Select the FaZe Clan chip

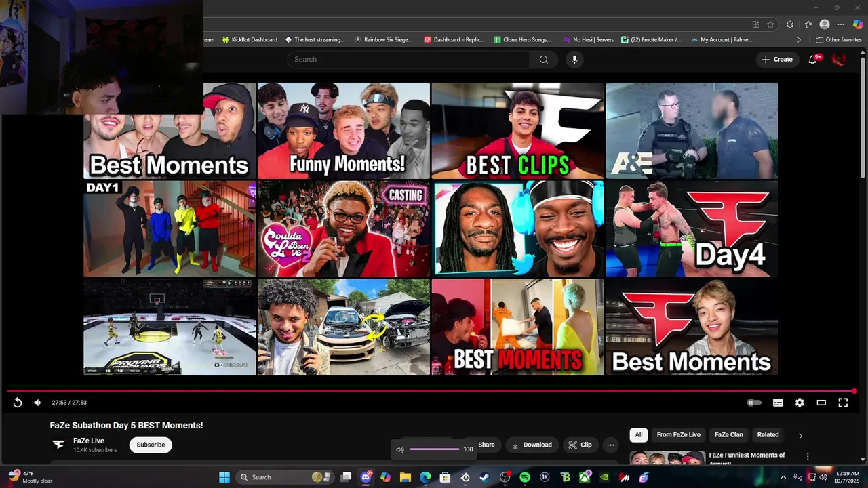coord(729,435)
